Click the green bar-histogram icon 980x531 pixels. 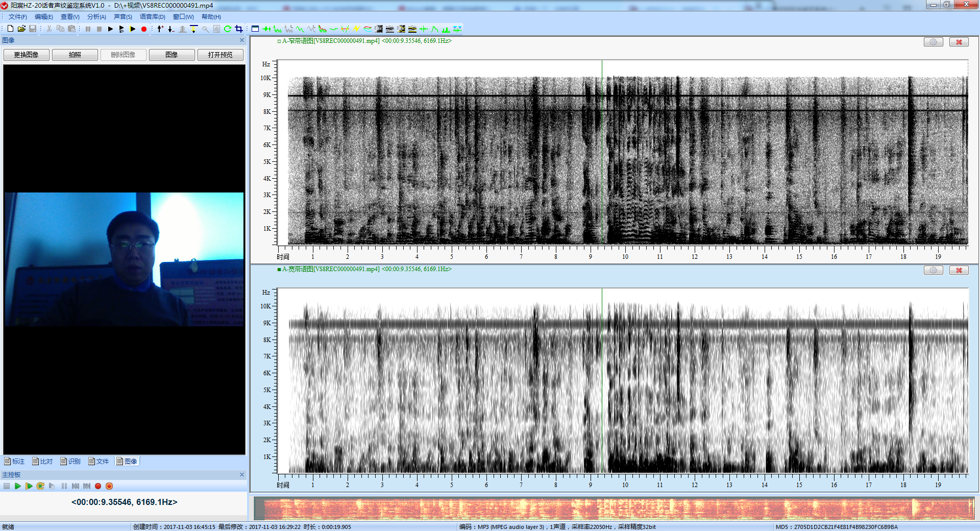coord(446,29)
